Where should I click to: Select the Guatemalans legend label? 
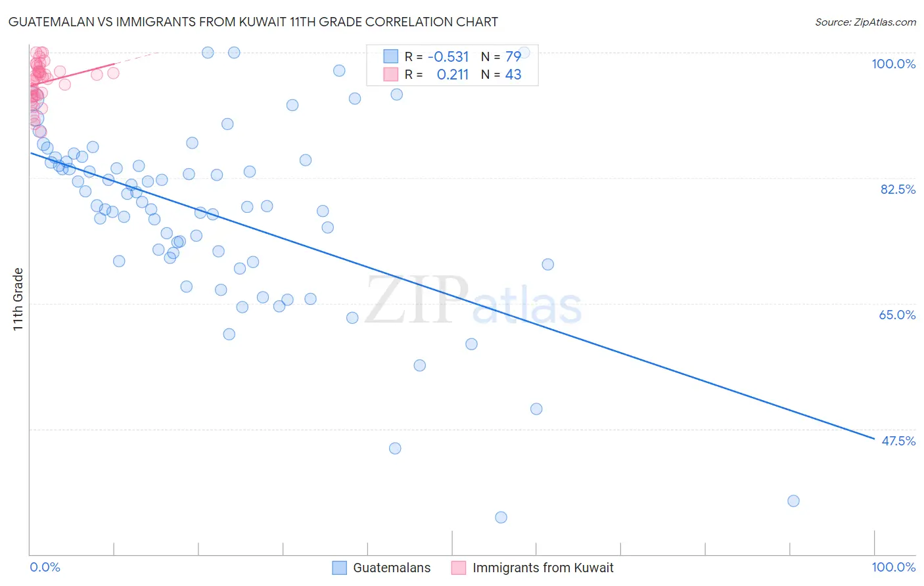pos(392,568)
